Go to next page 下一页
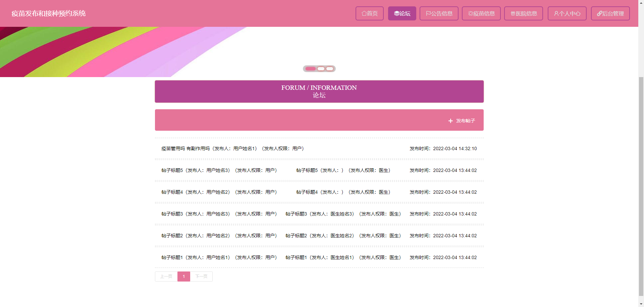 coord(201,277)
